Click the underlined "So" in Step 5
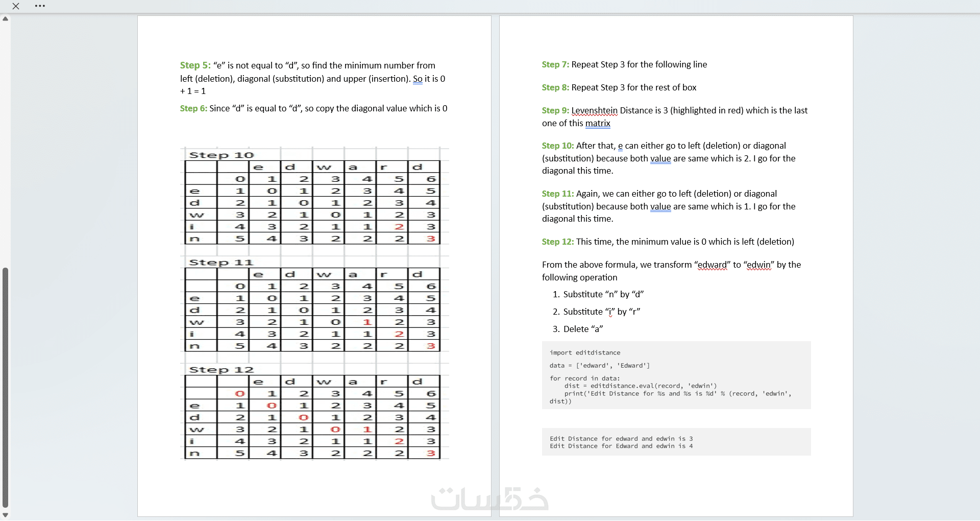This screenshot has width=980, height=521. click(x=418, y=79)
